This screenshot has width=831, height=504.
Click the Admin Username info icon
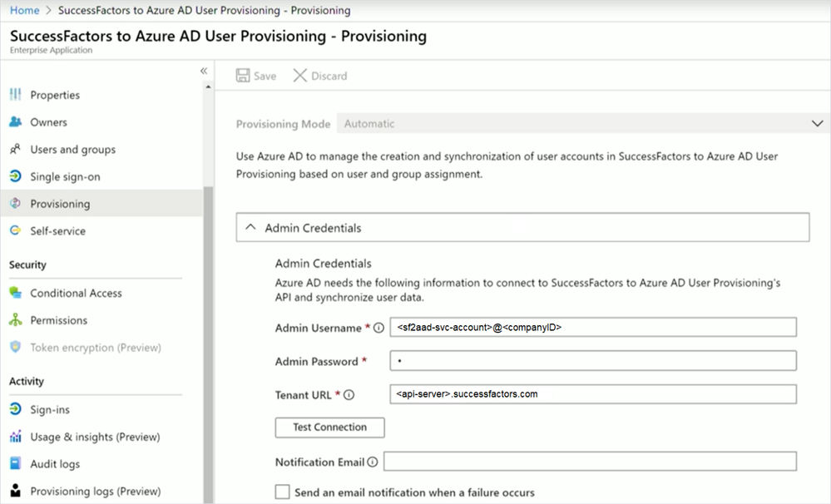[378, 328]
